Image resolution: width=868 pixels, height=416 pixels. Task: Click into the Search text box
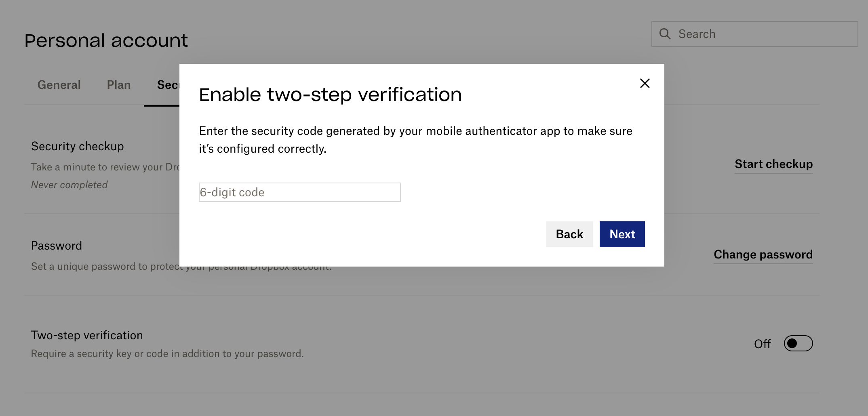754,34
